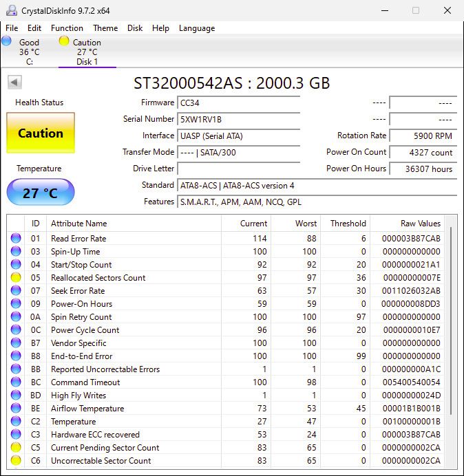Click the disk title ST32000542AS : 2000.3 GB

point(232,83)
